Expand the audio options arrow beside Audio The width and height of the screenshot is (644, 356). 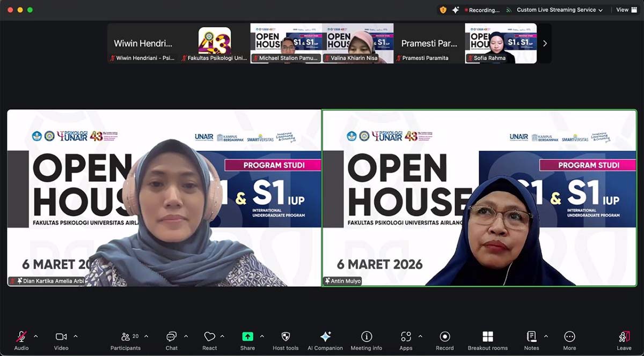point(36,336)
